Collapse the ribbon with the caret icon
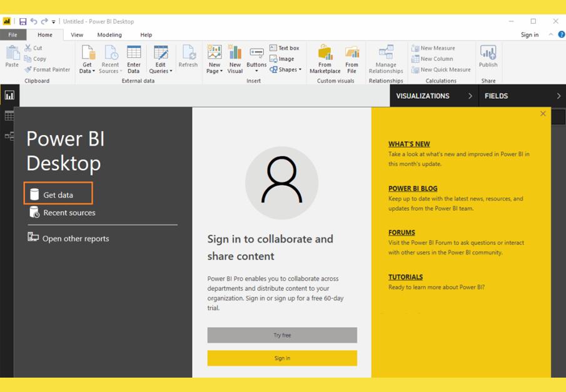This screenshot has width=566, height=392. click(551, 34)
